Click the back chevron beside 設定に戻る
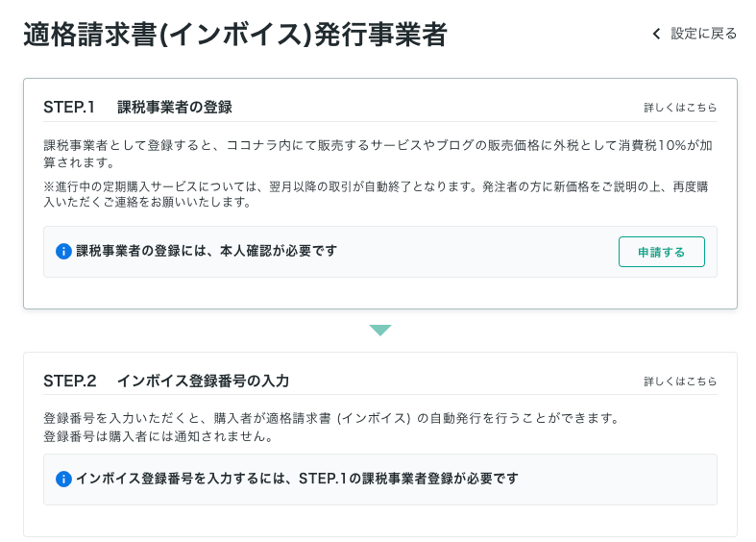 pos(657,34)
